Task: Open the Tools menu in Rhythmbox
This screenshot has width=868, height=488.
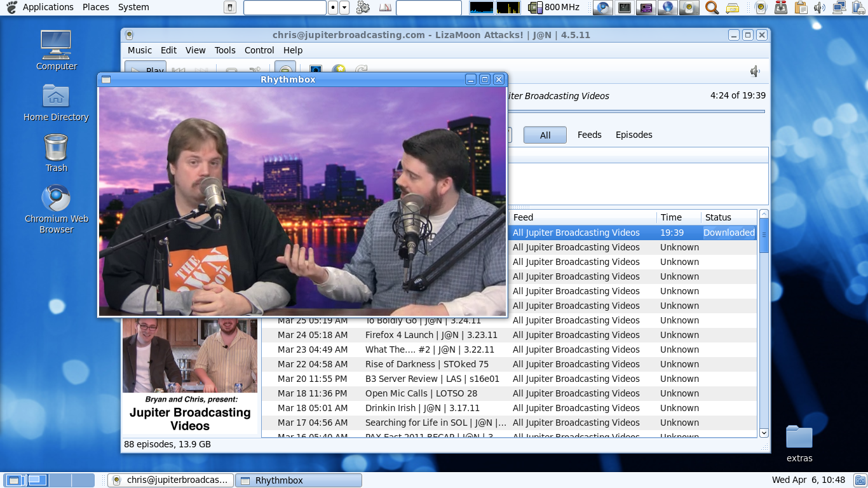Action: pyautogui.click(x=225, y=50)
